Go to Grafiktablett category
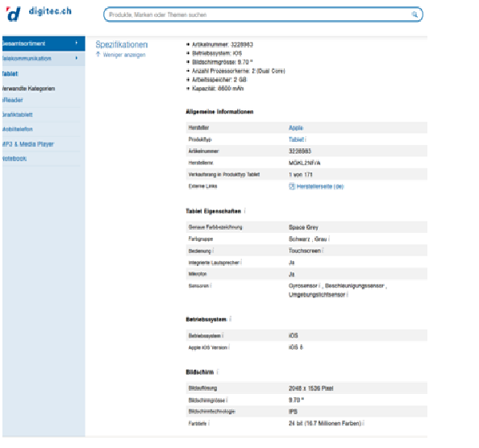479x448 pixels. 18,114
